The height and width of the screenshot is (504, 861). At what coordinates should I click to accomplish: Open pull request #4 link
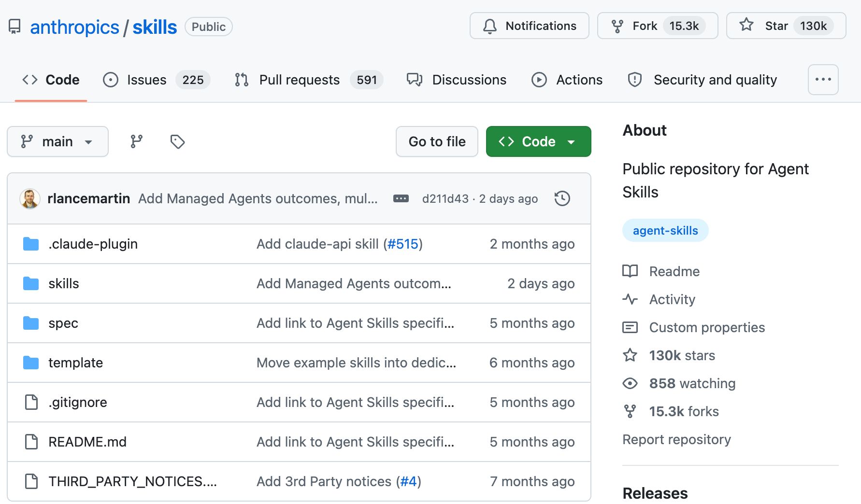click(409, 481)
